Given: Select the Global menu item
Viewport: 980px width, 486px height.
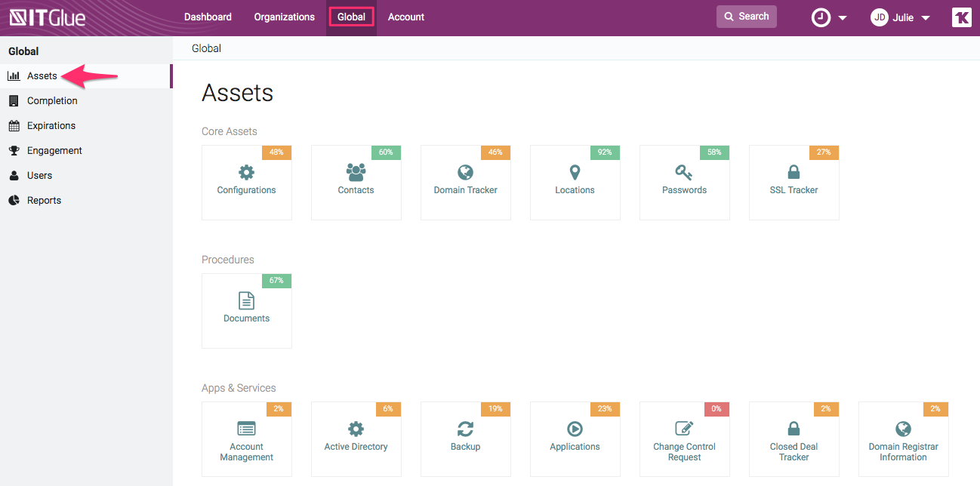Looking at the screenshot, I should pyautogui.click(x=351, y=17).
